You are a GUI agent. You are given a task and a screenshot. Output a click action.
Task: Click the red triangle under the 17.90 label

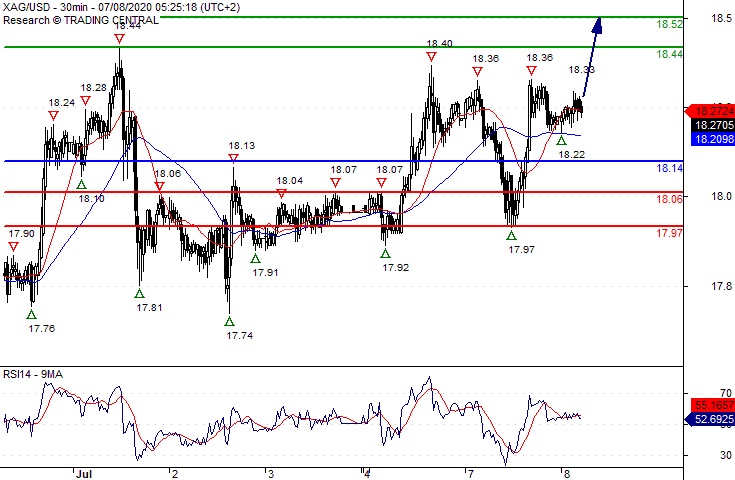13,247
